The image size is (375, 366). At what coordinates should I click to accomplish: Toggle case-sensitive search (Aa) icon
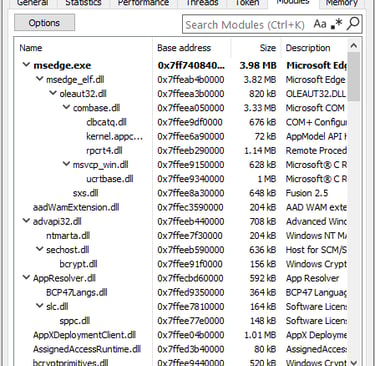click(320, 24)
